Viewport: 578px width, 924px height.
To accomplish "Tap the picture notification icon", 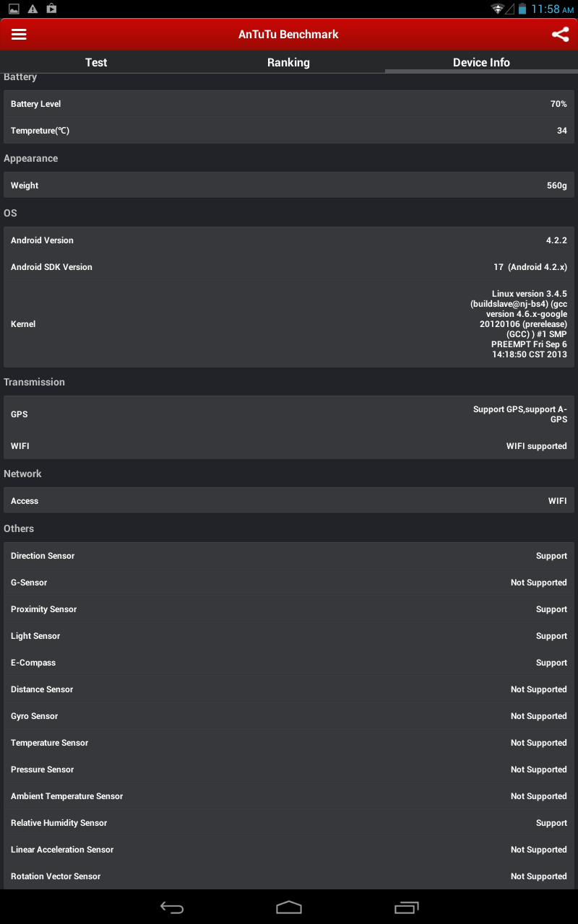I will [14, 9].
